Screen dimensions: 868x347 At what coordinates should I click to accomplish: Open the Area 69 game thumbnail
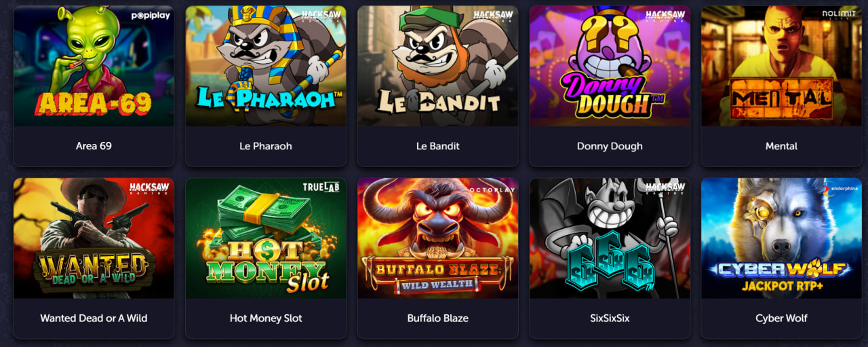(x=94, y=66)
